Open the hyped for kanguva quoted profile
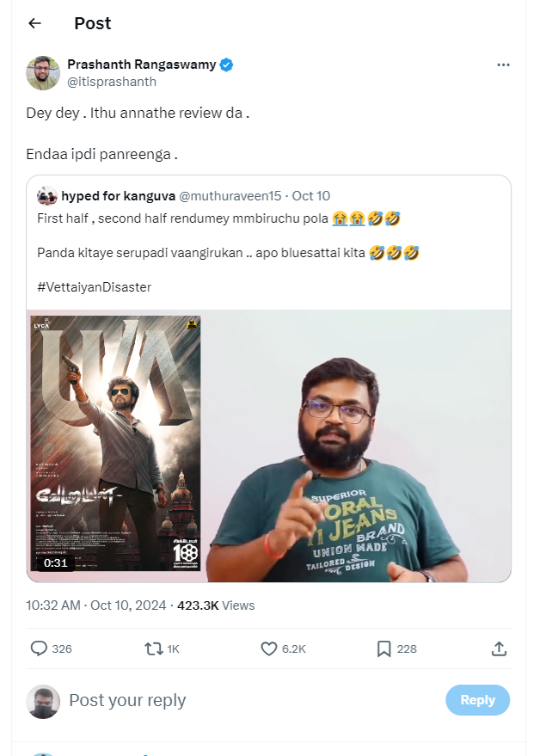Viewport: 540px width, 756px height. pyautogui.click(x=118, y=196)
